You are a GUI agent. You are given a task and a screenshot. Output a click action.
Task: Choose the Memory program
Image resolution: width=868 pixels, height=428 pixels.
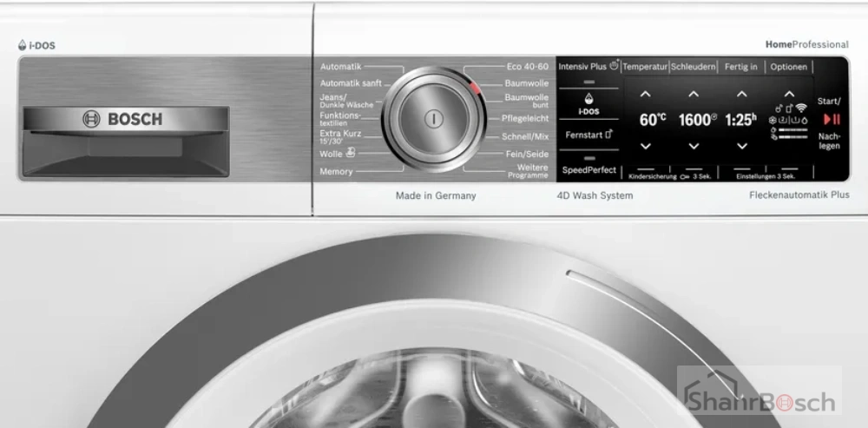336,172
